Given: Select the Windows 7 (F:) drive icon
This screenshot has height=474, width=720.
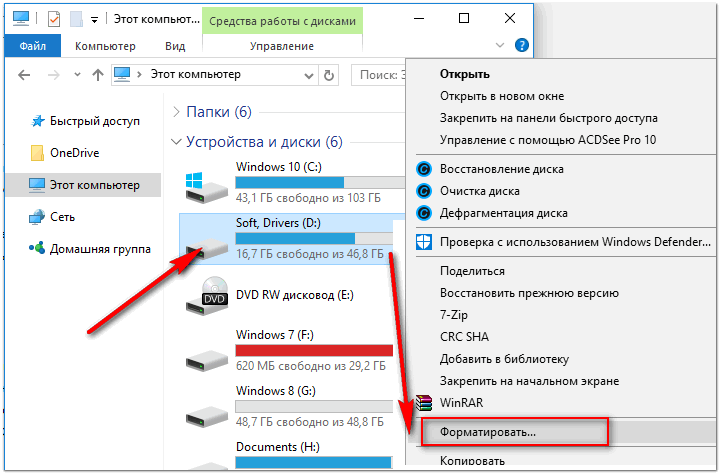Looking at the screenshot, I should point(206,361).
